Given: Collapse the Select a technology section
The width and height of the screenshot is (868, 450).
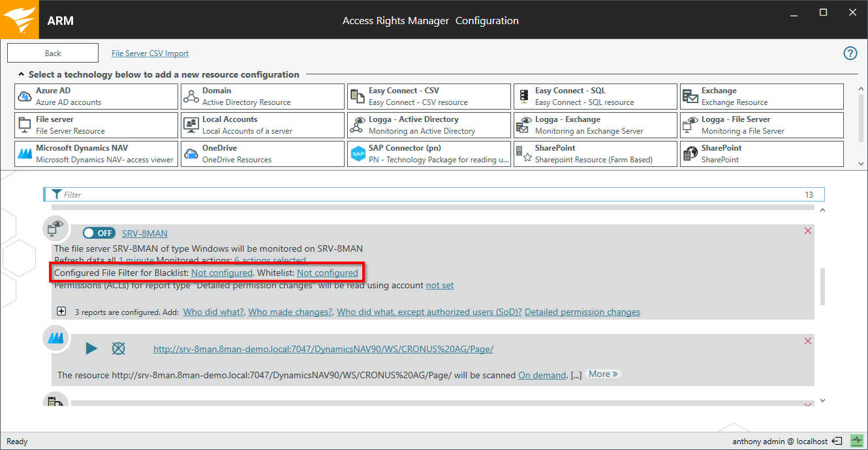Looking at the screenshot, I should point(22,75).
